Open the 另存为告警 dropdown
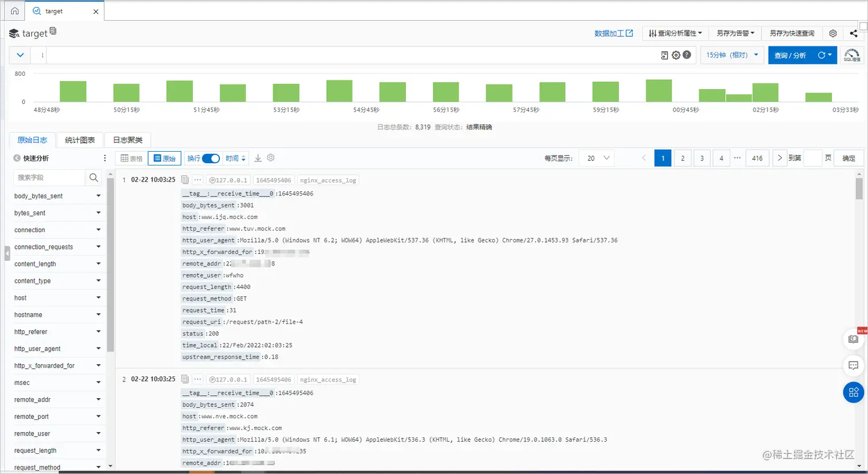 click(x=735, y=33)
